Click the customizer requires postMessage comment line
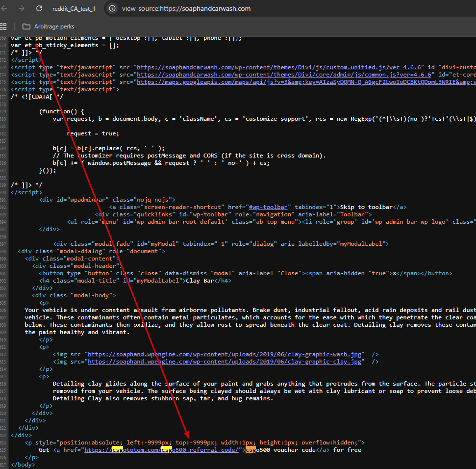This screenshot has width=476, height=469. point(189,156)
